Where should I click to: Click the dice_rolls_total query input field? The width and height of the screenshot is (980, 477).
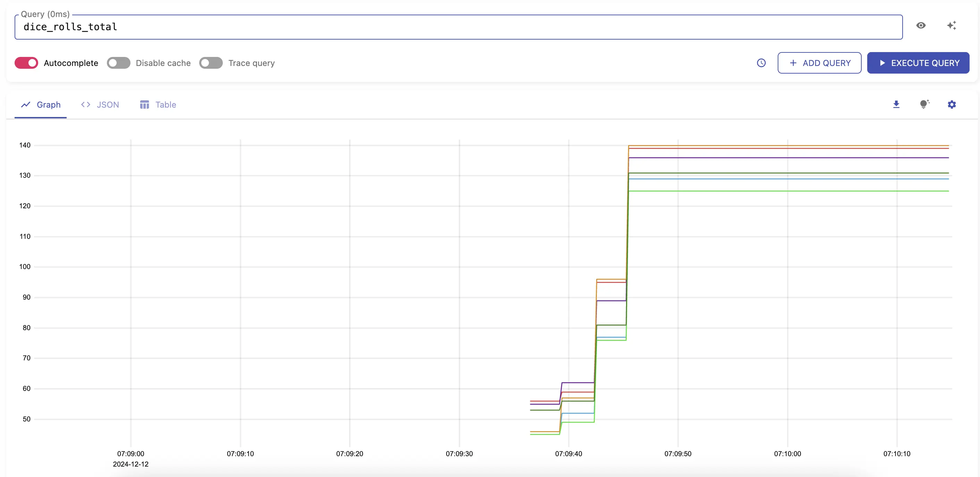(457, 27)
